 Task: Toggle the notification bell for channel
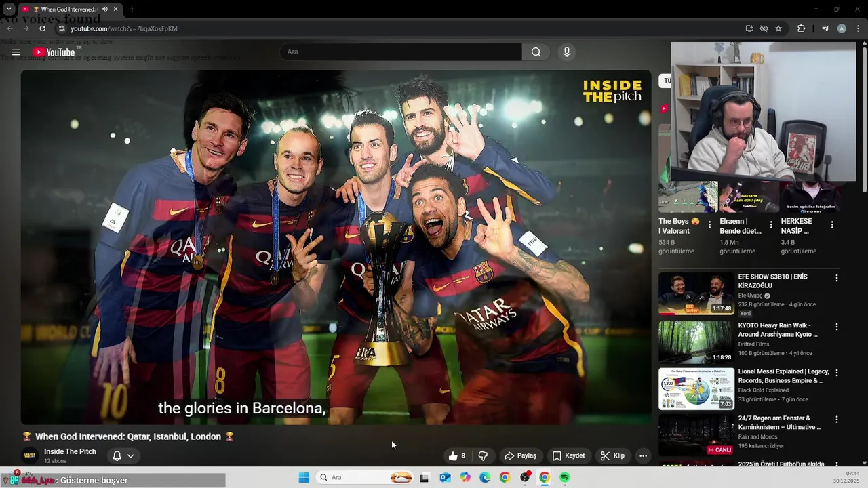(117, 455)
